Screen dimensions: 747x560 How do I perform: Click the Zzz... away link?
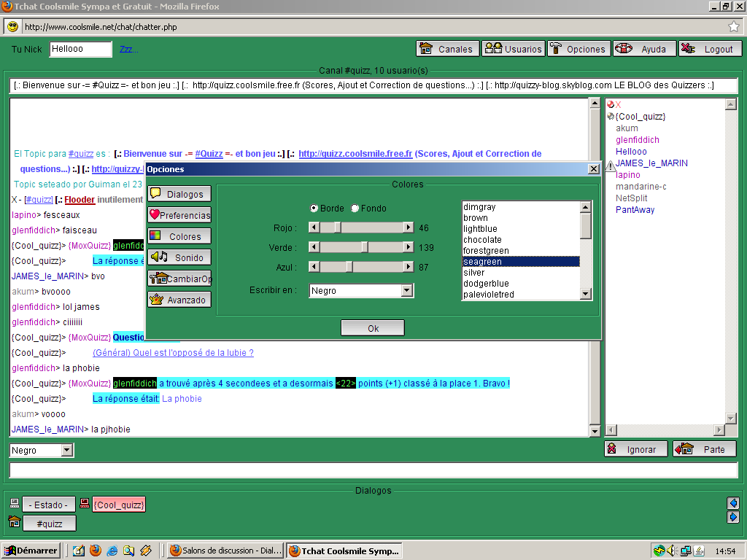tap(128, 49)
